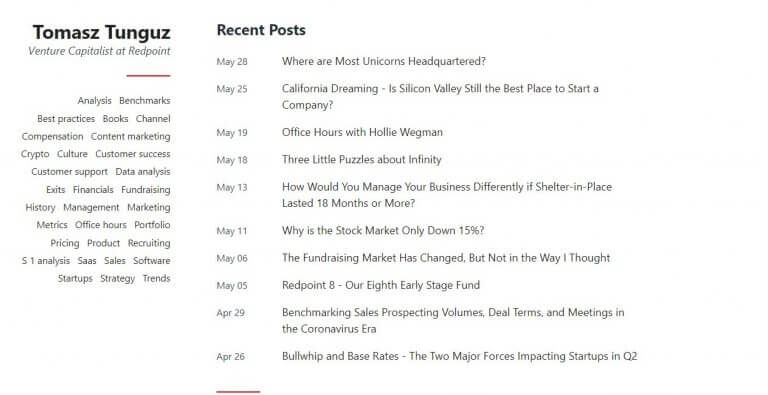The height and width of the screenshot is (395, 768).
Task: Go to the Fundraising tag
Action: [145, 190]
